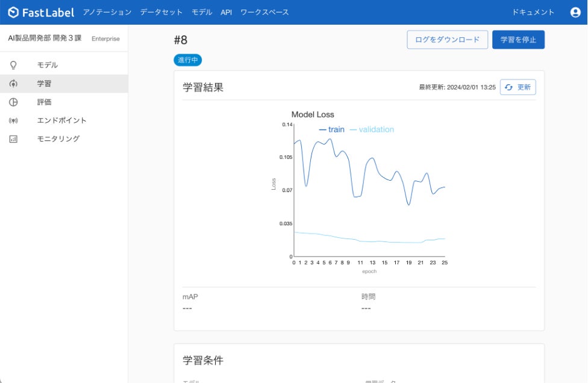Image resolution: width=588 pixels, height=383 pixels.
Task: Click the AI製品開発部 開発３課 workspace name
Action: pos(45,38)
